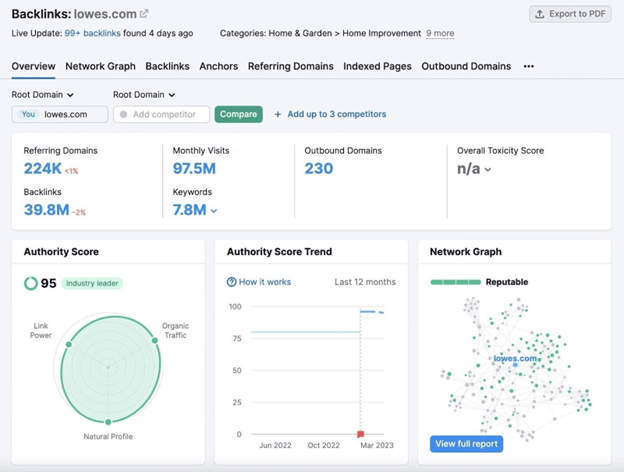
Task: Click the Reputable rating bar
Action: (x=456, y=282)
